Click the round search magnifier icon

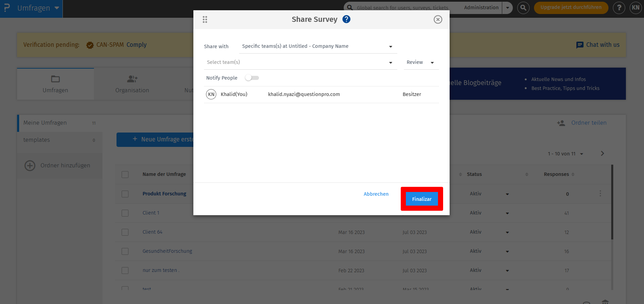[x=523, y=8]
